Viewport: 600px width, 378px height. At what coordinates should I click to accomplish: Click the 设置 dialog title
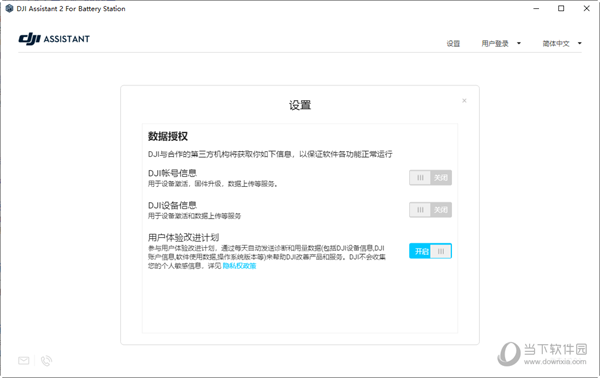pos(300,105)
